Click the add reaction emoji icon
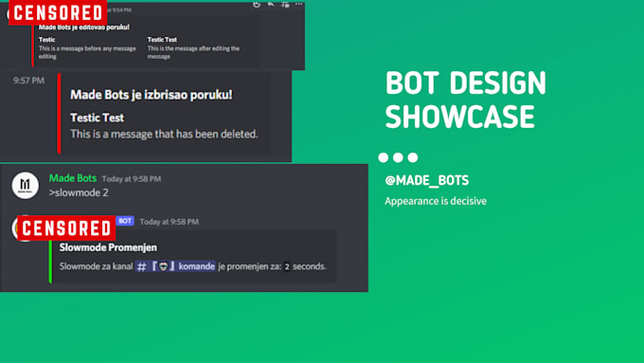This screenshot has width=644, height=363. pos(257,5)
